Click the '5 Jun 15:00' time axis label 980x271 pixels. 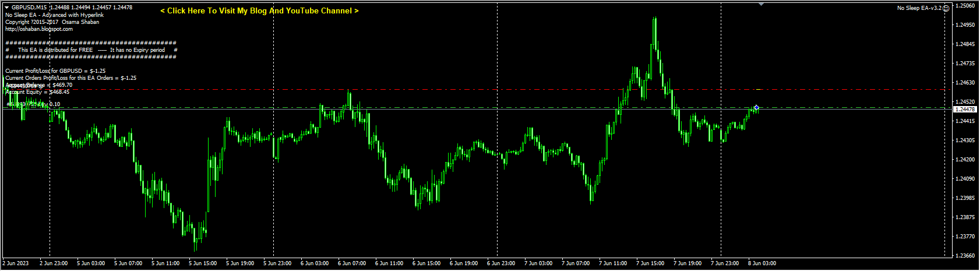[203, 263]
